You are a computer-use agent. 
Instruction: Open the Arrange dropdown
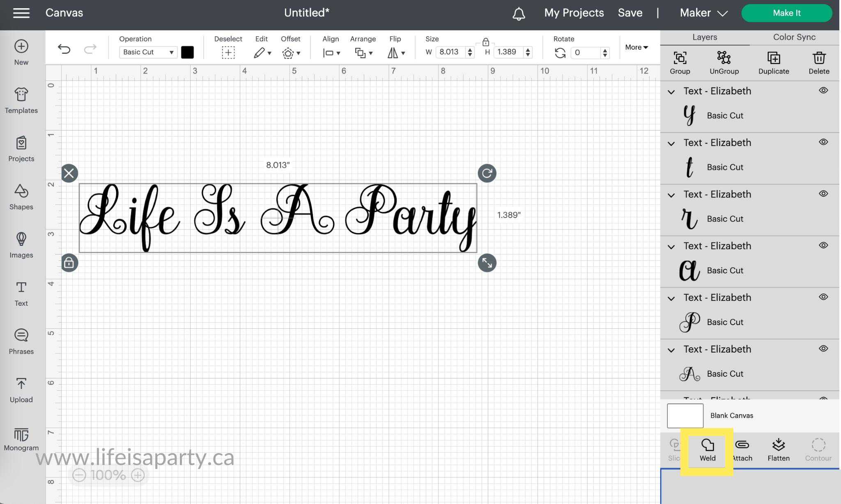[x=363, y=53]
